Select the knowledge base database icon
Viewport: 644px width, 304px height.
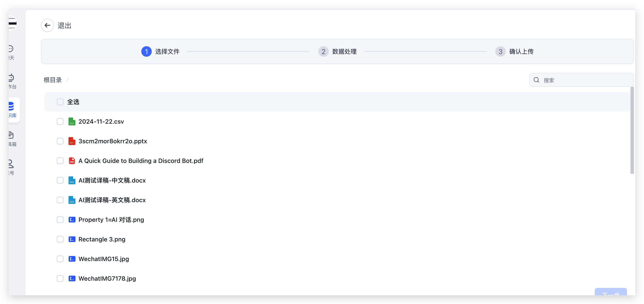11,106
